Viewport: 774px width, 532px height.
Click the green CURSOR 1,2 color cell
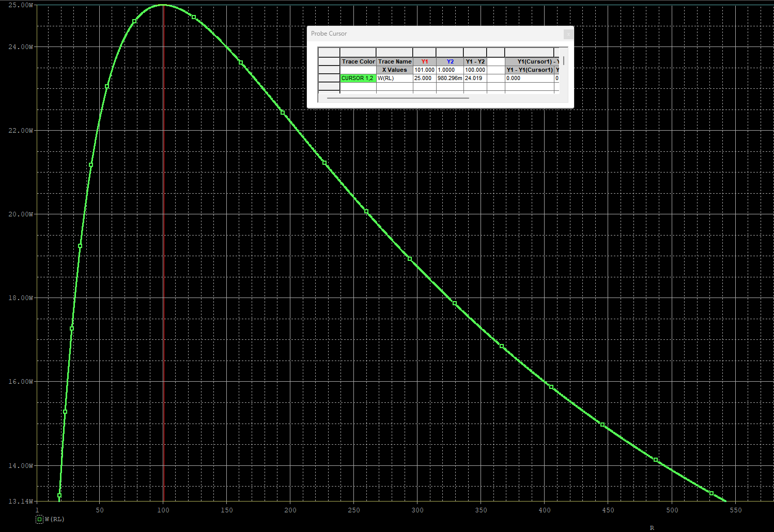358,78
